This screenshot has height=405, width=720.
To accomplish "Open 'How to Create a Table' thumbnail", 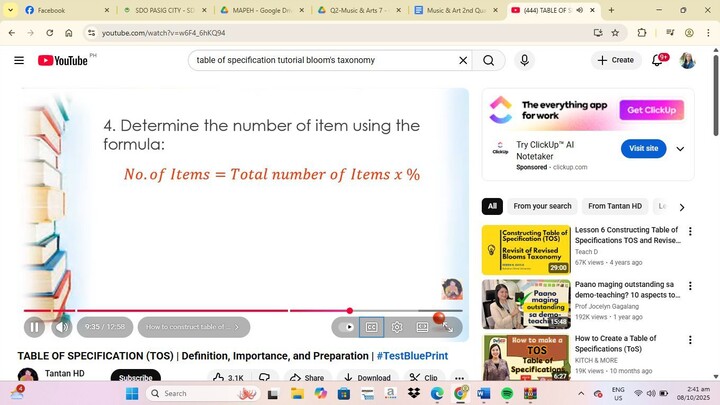I will pyautogui.click(x=526, y=357).
